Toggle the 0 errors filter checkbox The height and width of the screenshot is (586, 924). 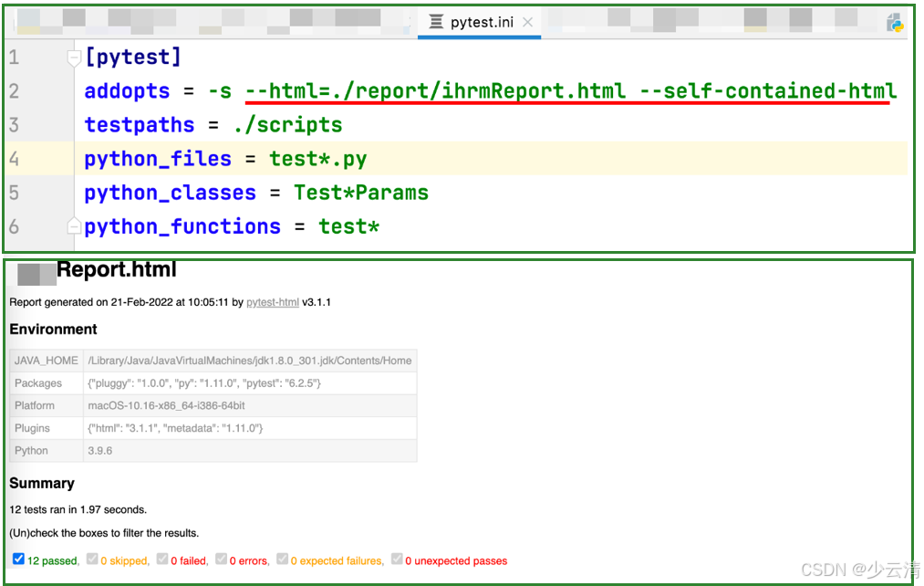(x=221, y=559)
